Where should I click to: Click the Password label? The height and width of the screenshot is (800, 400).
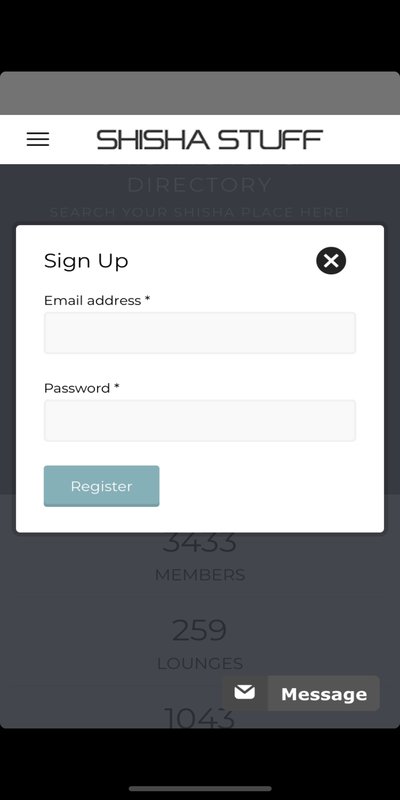(x=82, y=388)
